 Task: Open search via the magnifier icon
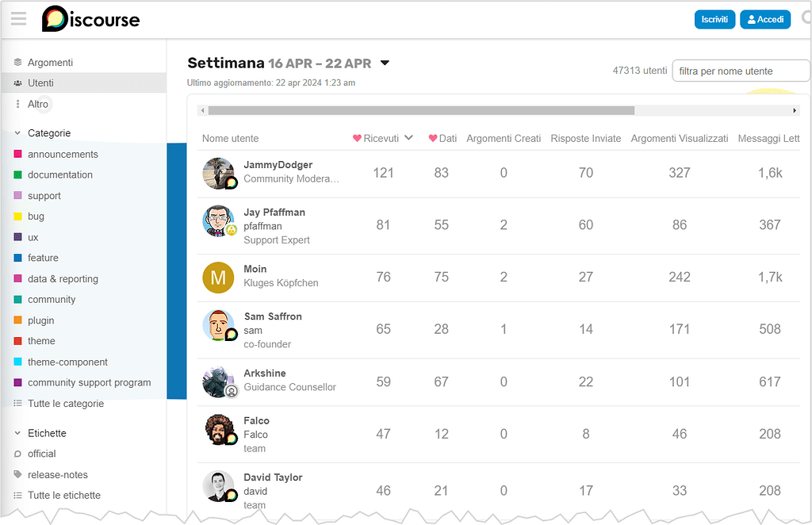[806, 19]
